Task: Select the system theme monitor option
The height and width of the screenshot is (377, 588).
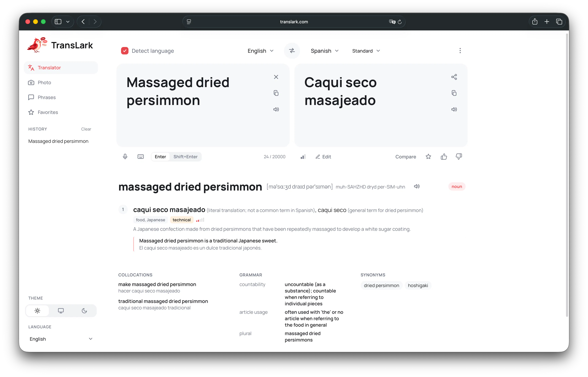Action: coord(61,311)
